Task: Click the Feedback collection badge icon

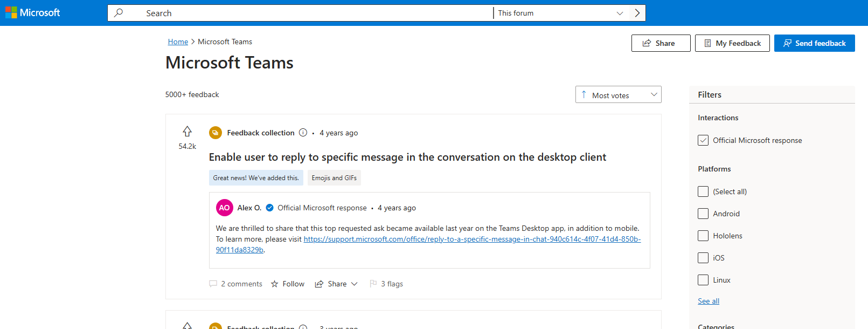Action: (216, 133)
